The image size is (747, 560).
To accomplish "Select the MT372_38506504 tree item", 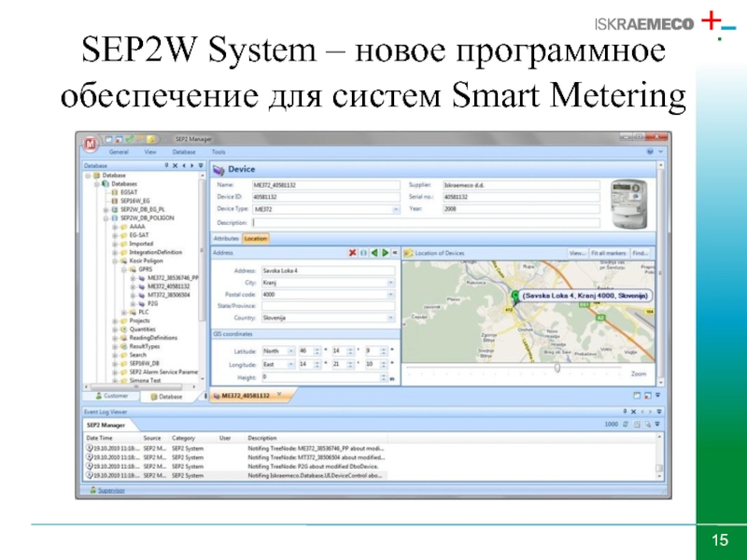I will 168,295.
